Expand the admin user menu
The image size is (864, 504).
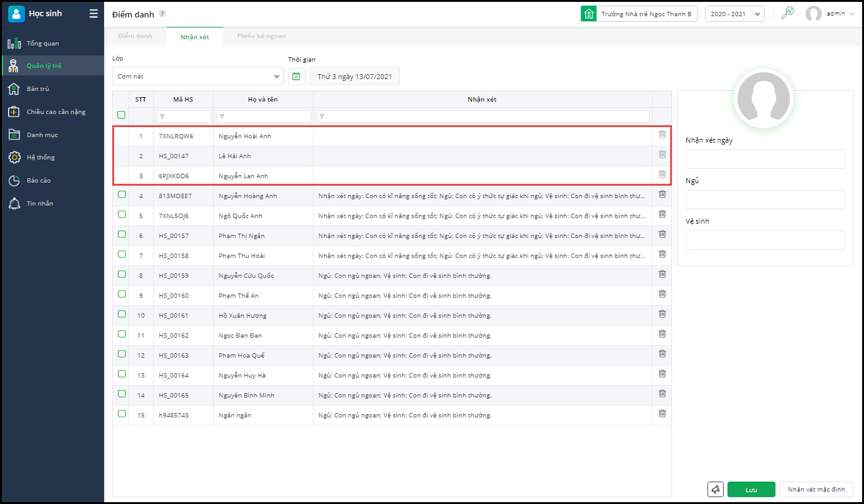click(x=830, y=14)
